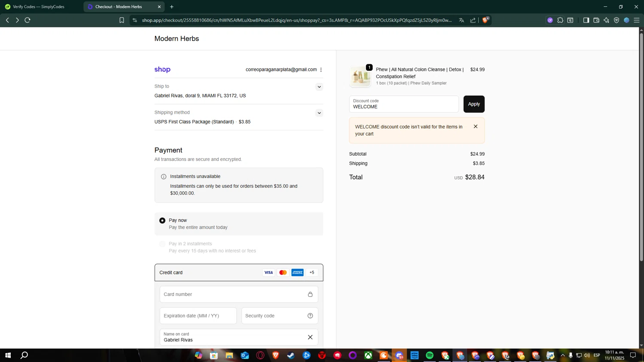Open File Explorer from the taskbar
This screenshot has height=362, width=644.
pyautogui.click(x=229, y=355)
